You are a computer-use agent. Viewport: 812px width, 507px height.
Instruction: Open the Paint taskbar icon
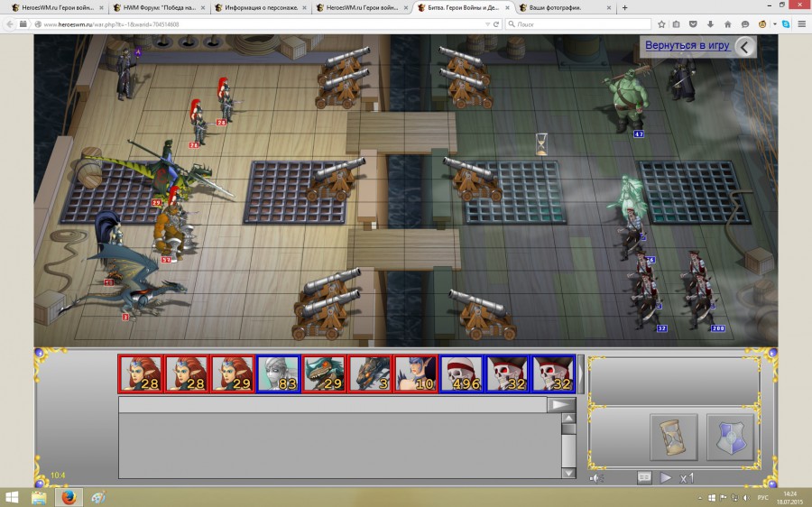(97, 498)
